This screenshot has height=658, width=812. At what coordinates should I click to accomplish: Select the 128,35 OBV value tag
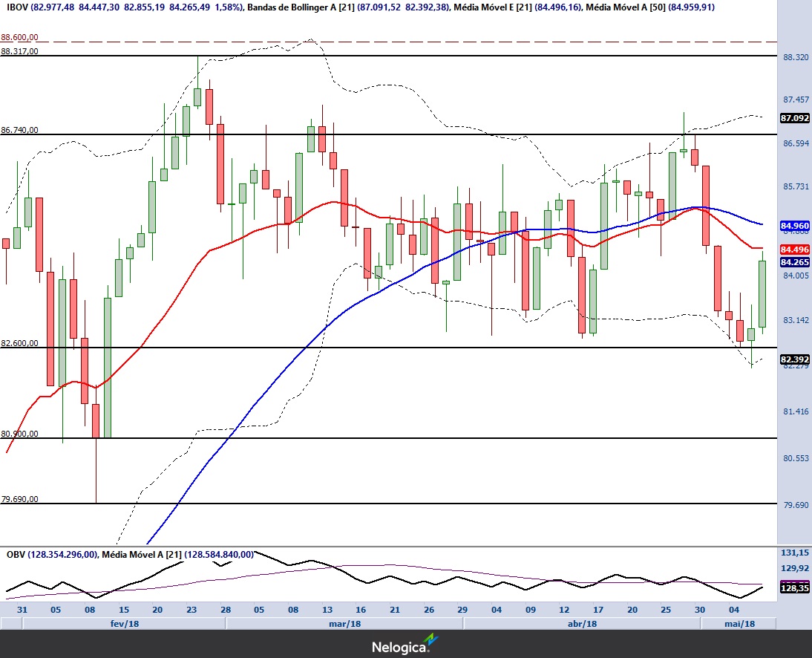pos(794,587)
